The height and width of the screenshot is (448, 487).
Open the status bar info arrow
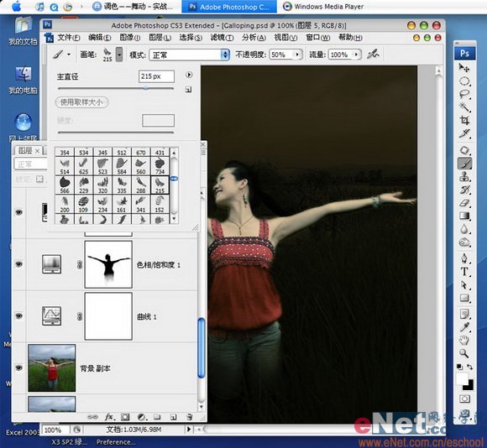click(188, 429)
